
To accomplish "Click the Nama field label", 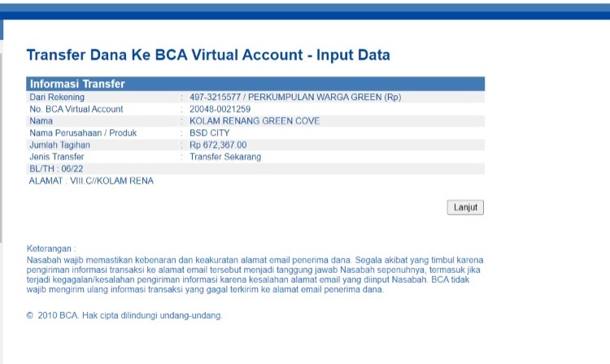I will tap(41, 121).
